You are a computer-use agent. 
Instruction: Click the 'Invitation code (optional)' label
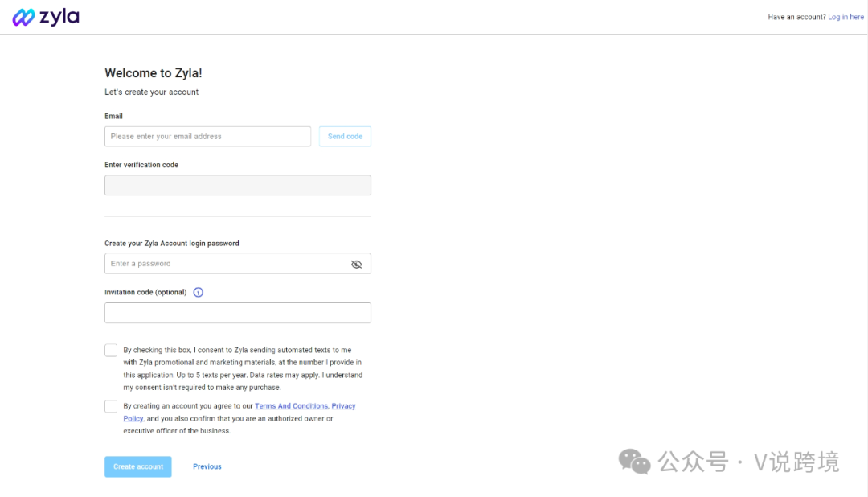click(x=145, y=292)
